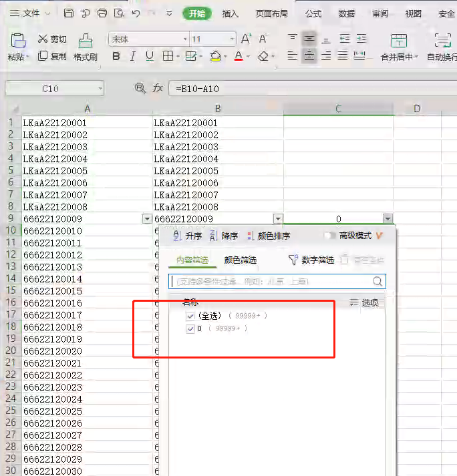Click the undo arrow
Image resolution: width=457 pixels, height=476 pixels.
tap(136, 13)
